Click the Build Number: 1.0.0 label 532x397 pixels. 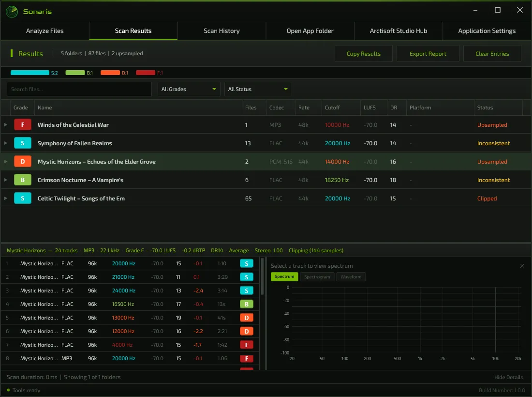tap(502, 391)
